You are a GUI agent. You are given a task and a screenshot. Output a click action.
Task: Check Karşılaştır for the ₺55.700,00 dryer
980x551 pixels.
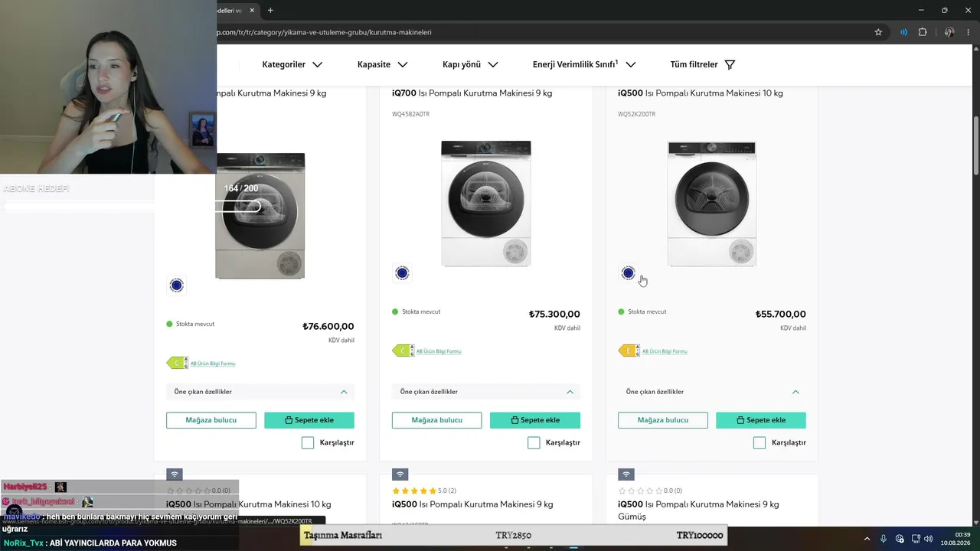[x=759, y=442]
